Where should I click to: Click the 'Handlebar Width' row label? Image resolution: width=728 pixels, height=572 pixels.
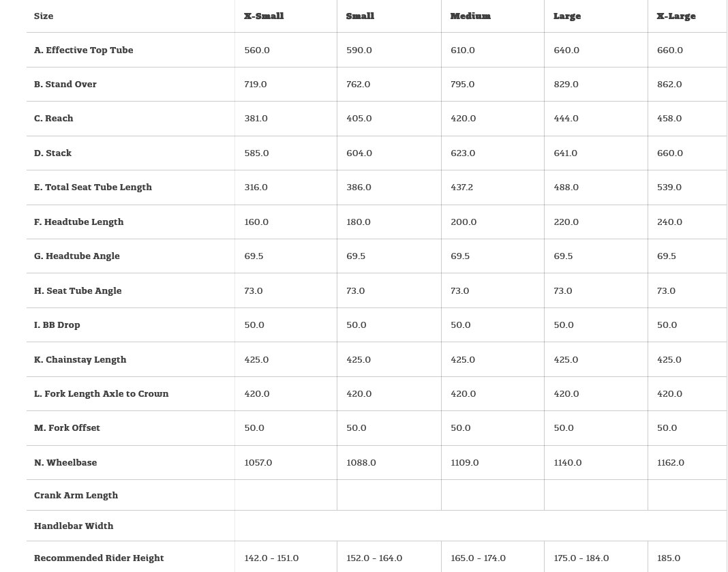coord(74,526)
